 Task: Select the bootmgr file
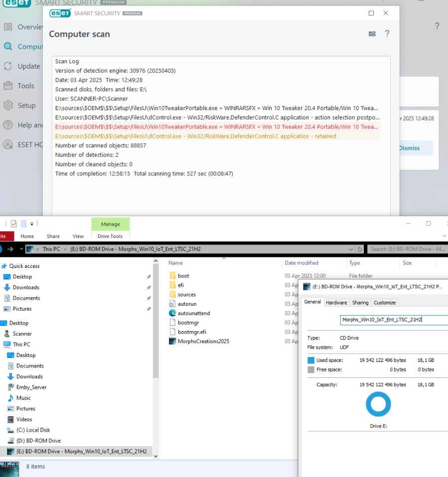coord(188,323)
